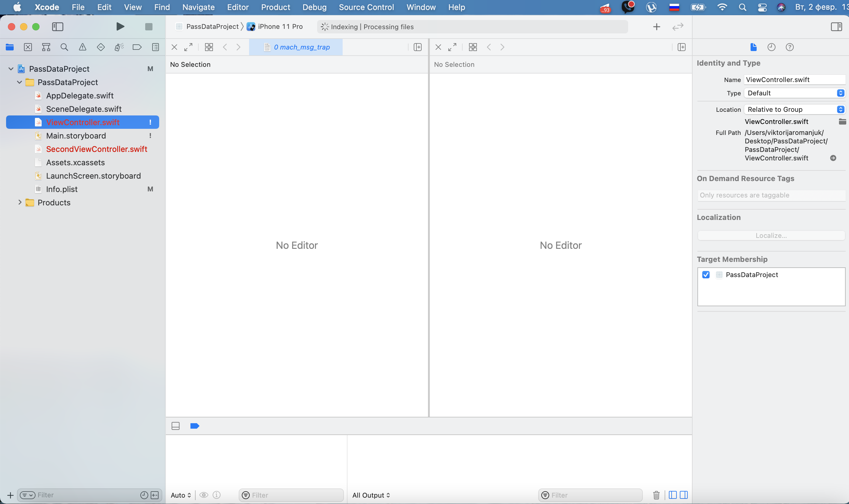The width and height of the screenshot is (849, 504).
Task: Show the History inspector
Action: point(771,47)
